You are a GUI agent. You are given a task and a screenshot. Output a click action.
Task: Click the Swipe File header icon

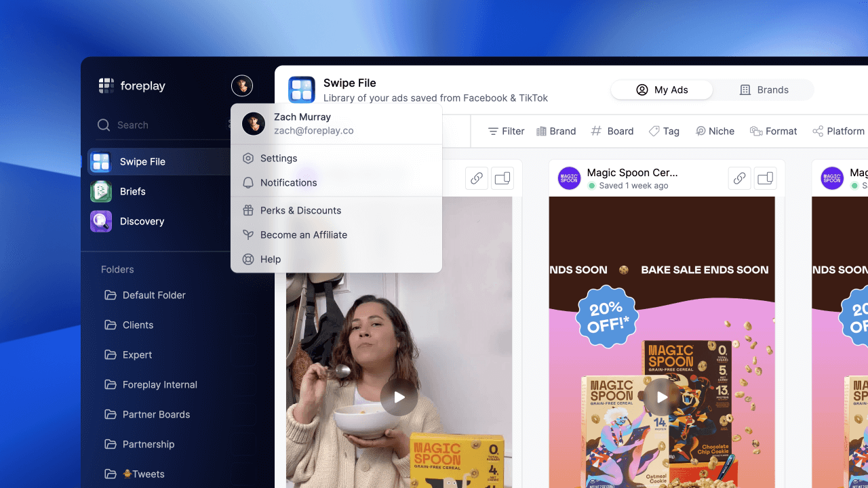(302, 90)
